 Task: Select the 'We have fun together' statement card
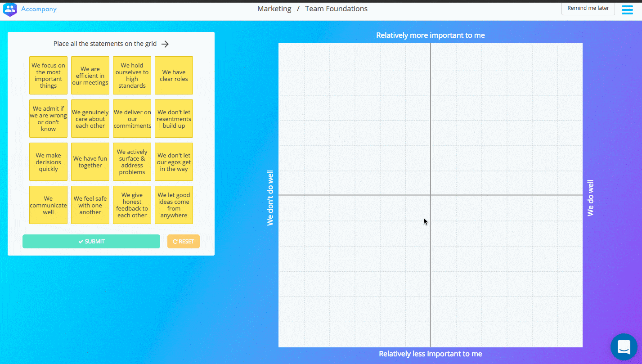coord(90,162)
